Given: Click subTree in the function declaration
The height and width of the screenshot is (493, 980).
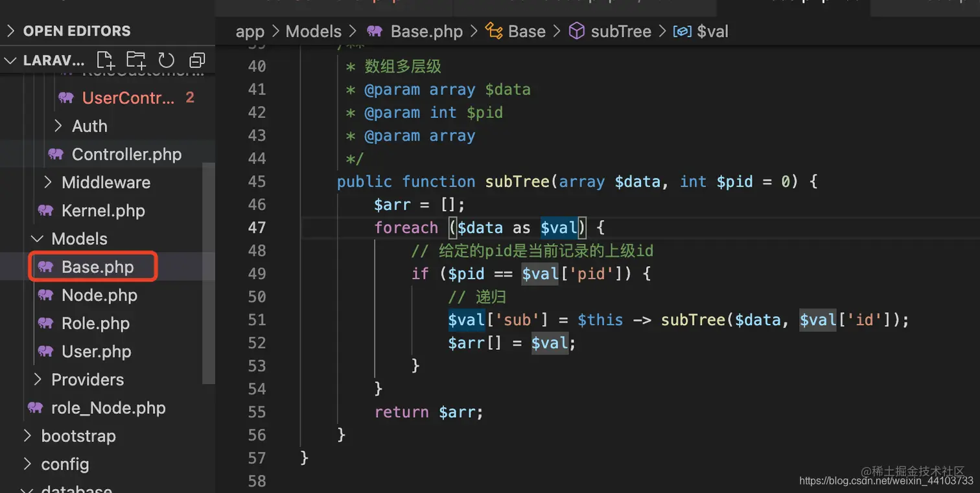Looking at the screenshot, I should [517, 181].
